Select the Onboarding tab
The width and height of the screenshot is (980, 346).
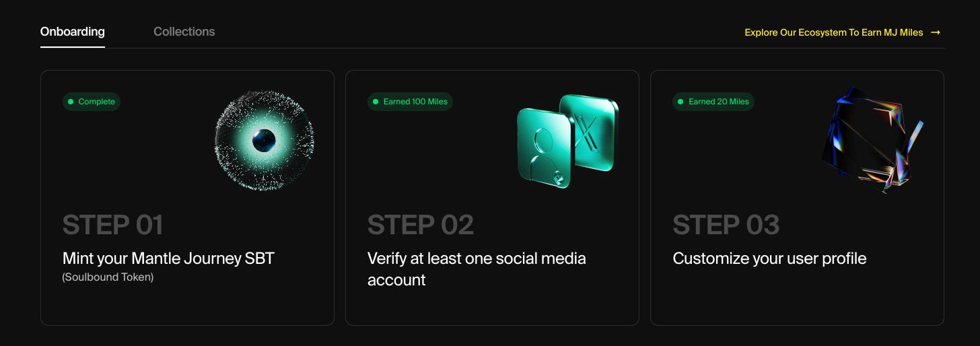coord(73,32)
